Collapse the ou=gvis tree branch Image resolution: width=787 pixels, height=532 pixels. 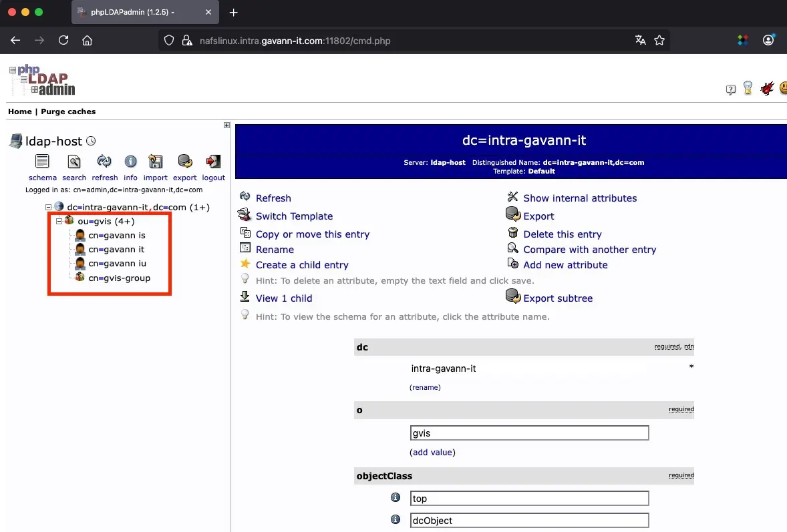[59, 221]
